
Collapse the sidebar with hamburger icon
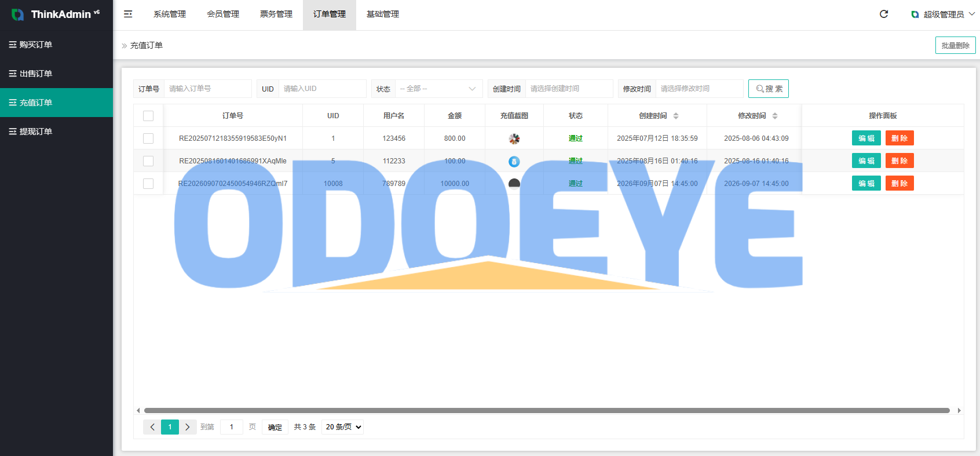pos(128,14)
